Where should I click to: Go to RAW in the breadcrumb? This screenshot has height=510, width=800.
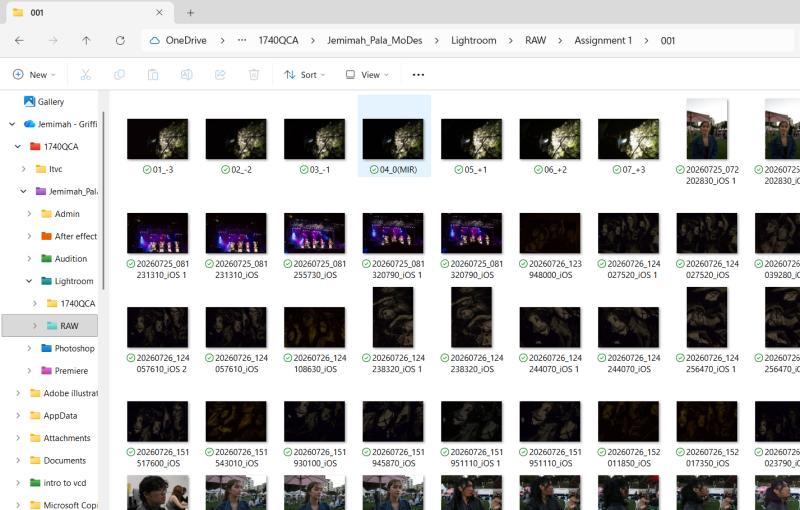[536, 40]
